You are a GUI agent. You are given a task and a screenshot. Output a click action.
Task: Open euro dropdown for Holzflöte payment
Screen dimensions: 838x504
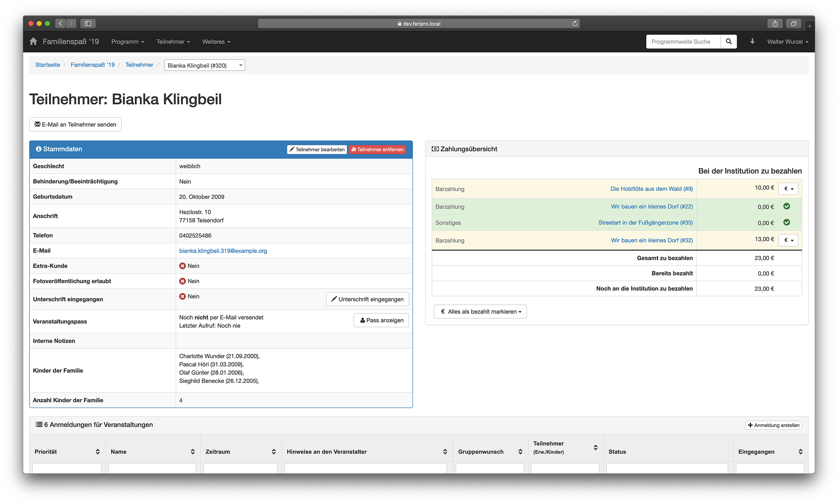click(789, 189)
